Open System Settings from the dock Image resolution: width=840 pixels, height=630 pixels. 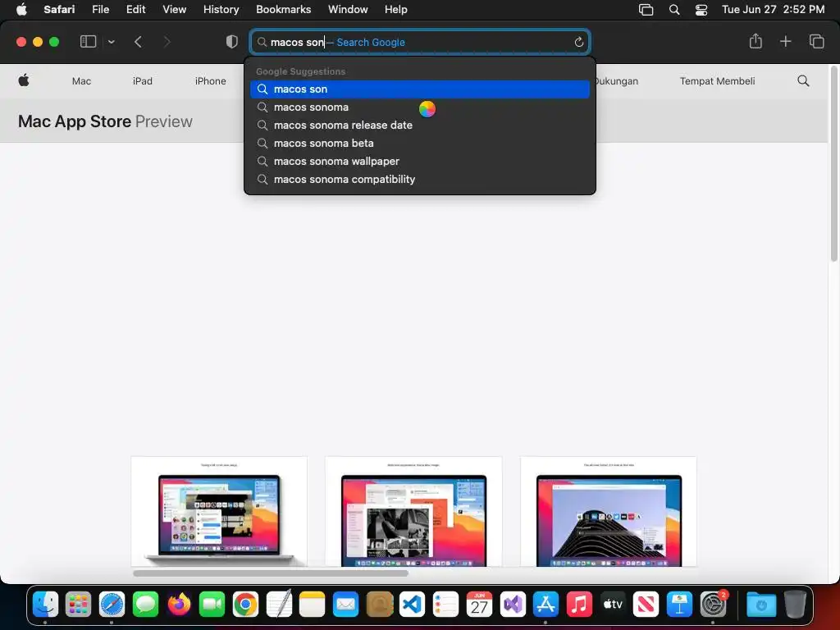click(x=713, y=605)
